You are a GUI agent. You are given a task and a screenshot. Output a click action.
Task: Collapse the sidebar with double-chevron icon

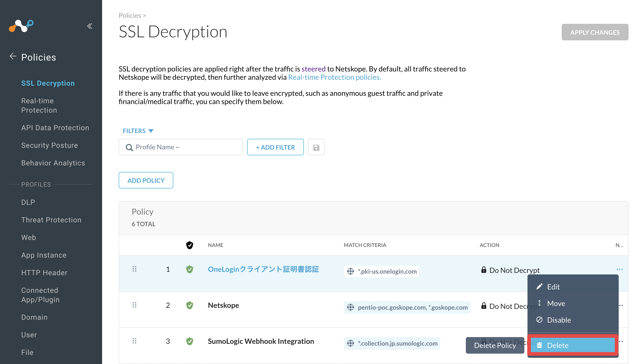[90, 26]
